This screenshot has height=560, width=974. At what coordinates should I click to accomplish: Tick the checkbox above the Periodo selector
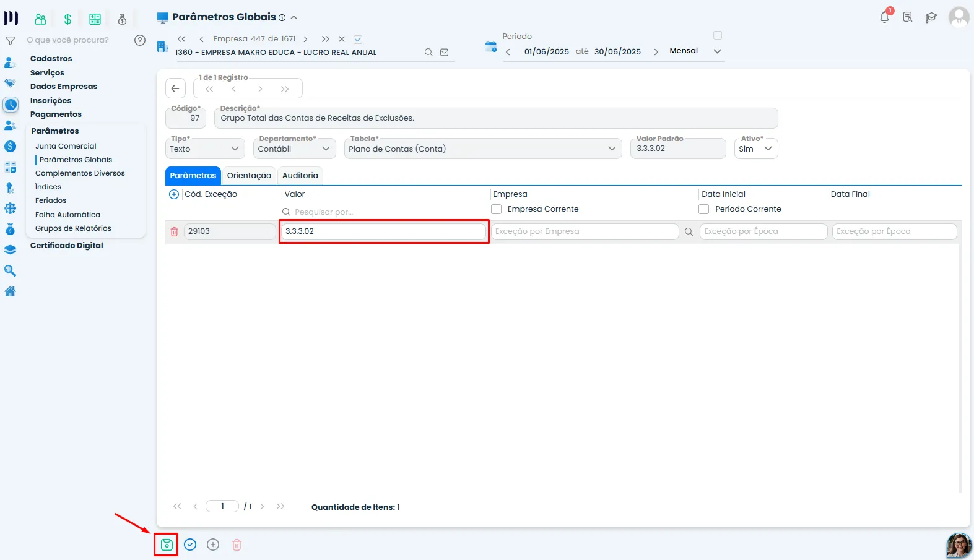[x=718, y=35]
